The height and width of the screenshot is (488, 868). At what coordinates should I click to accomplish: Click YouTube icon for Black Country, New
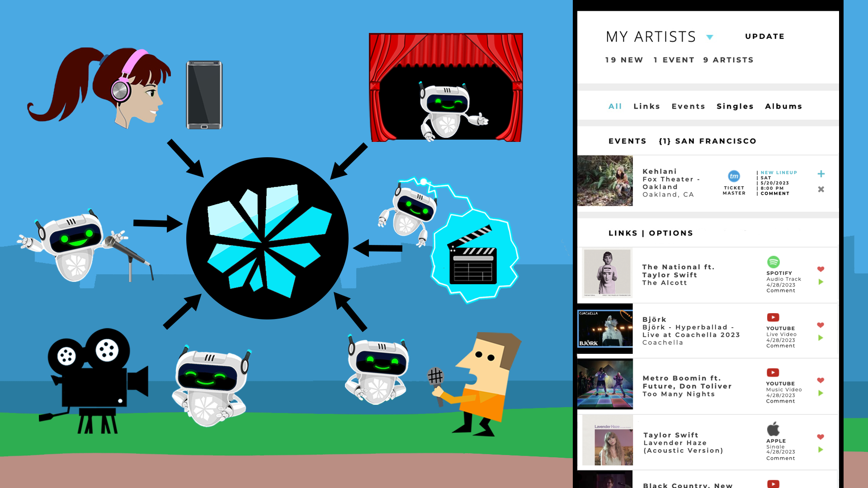coord(773,484)
